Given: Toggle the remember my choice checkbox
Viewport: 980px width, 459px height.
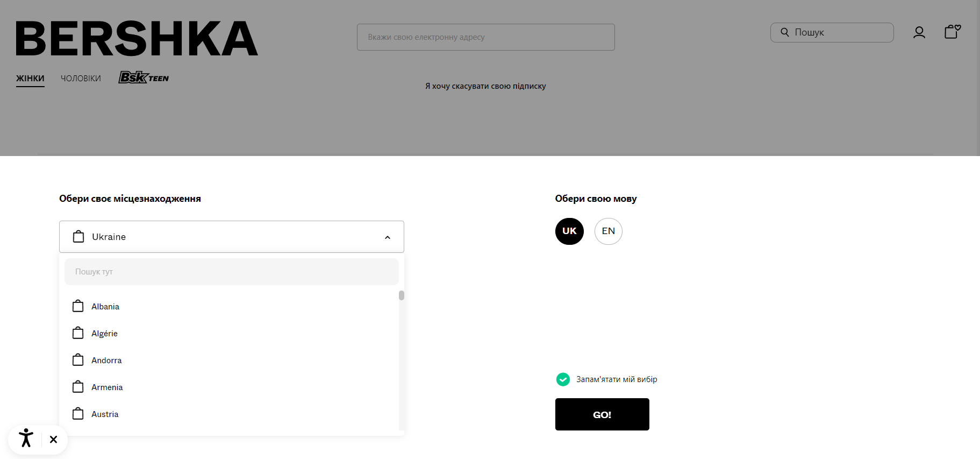Looking at the screenshot, I should point(563,379).
